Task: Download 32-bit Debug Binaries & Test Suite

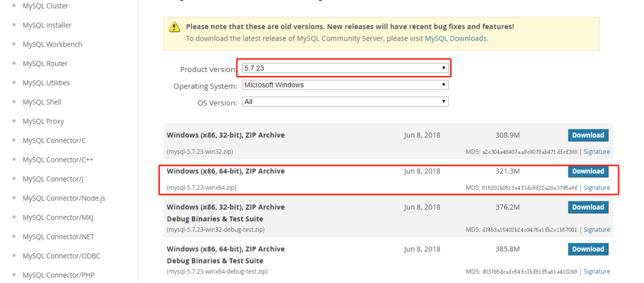Action: 588,207
